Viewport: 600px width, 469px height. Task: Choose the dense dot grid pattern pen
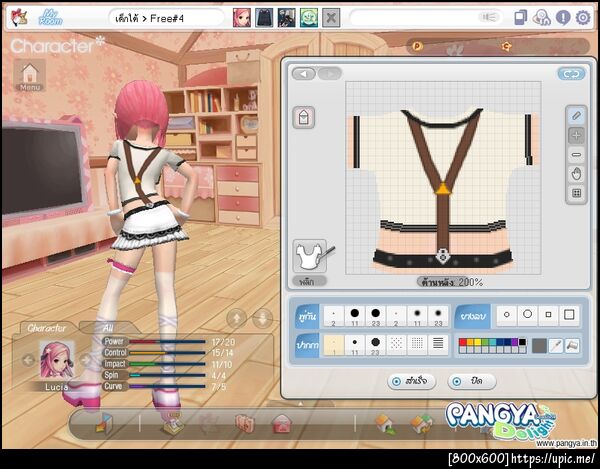pyautogui.click(x=417, y=345)
